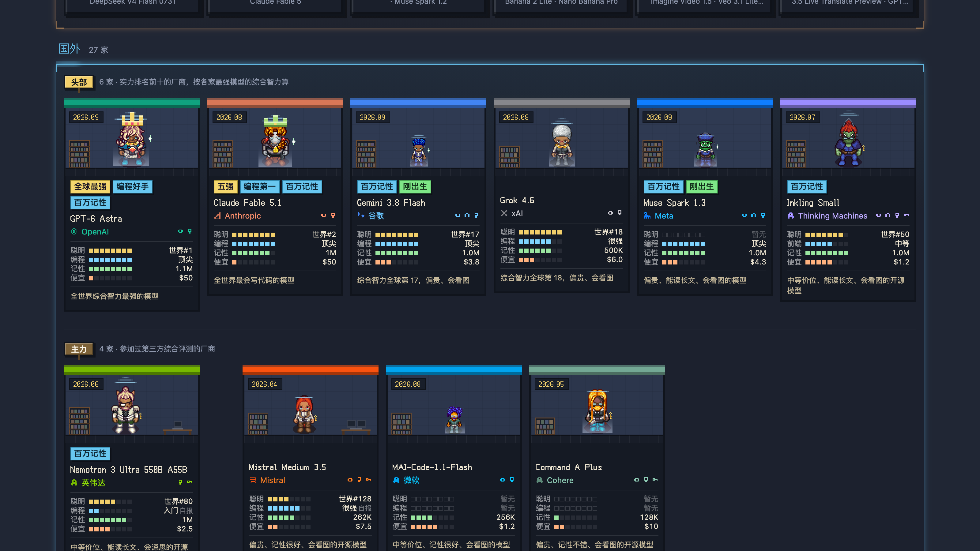The width and height of the screenshot is (980, 551).
Task: Click the 百万记性 tag on Inkling Small
Action: [807, 187]
